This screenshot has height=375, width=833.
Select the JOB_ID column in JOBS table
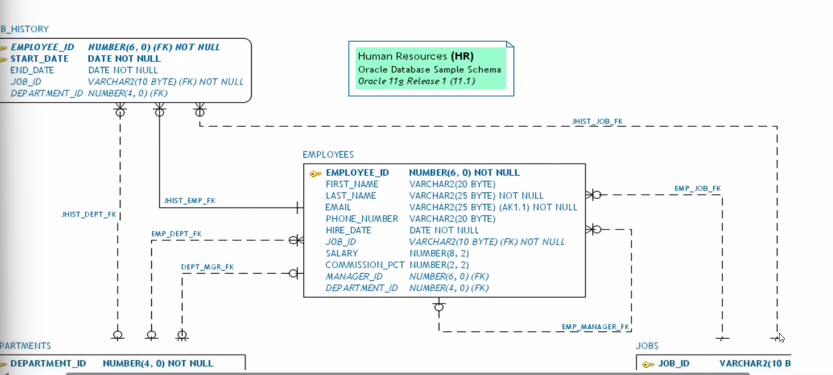(674, 364)
